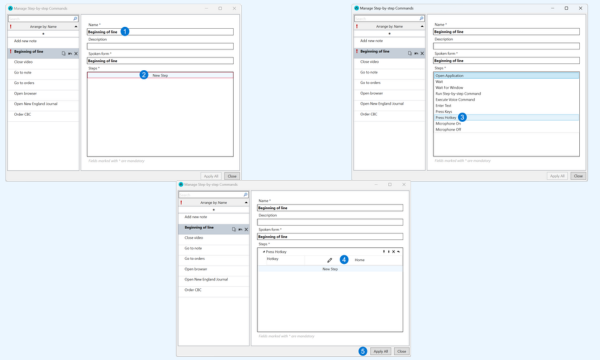Choose Microphone On step type
The height and width of the screenshot is (360, 600).
click(x=506, y=124)
